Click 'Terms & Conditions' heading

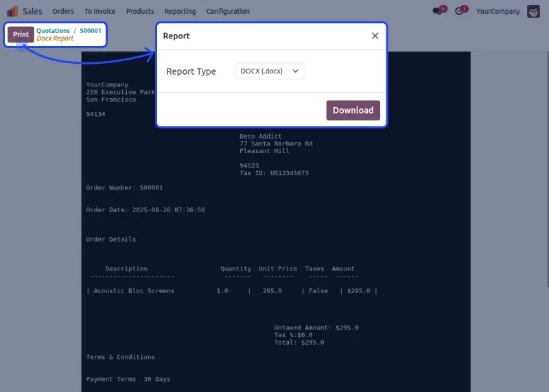click(x=121, y=357)
